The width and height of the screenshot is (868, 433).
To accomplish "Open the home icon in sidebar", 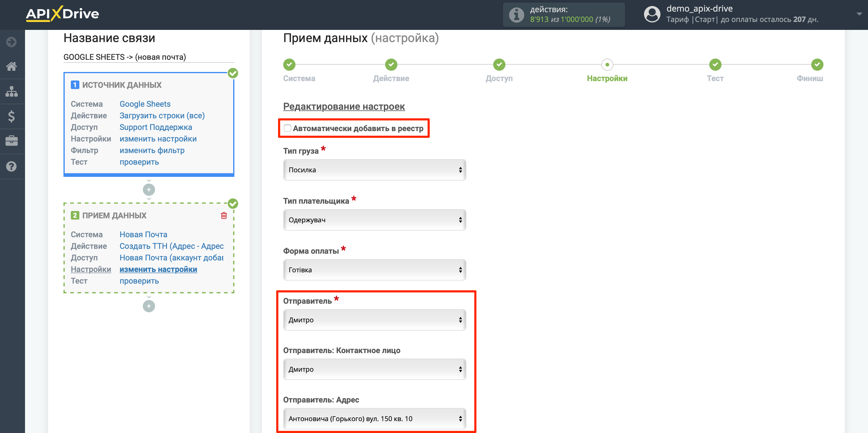I will 12,66.
